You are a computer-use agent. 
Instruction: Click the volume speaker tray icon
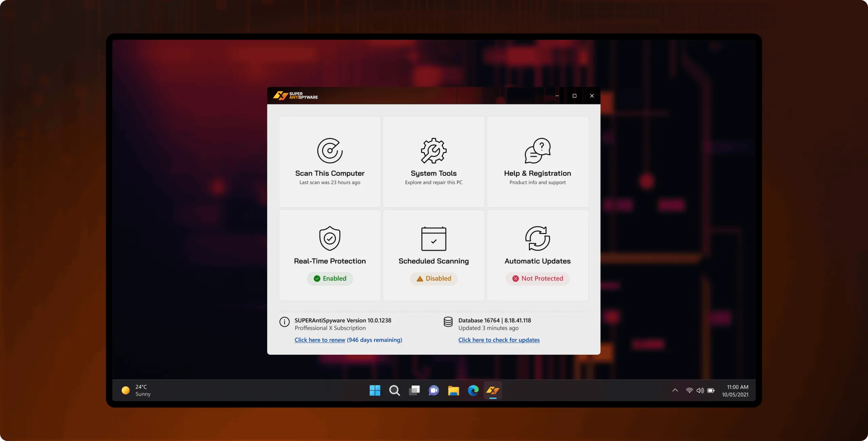[x=700, y=391]
